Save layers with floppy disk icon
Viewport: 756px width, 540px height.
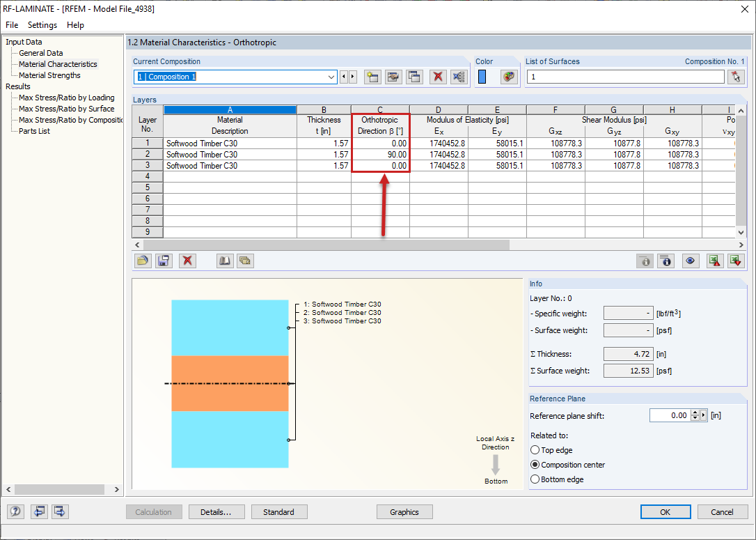(x=164, y=261)
